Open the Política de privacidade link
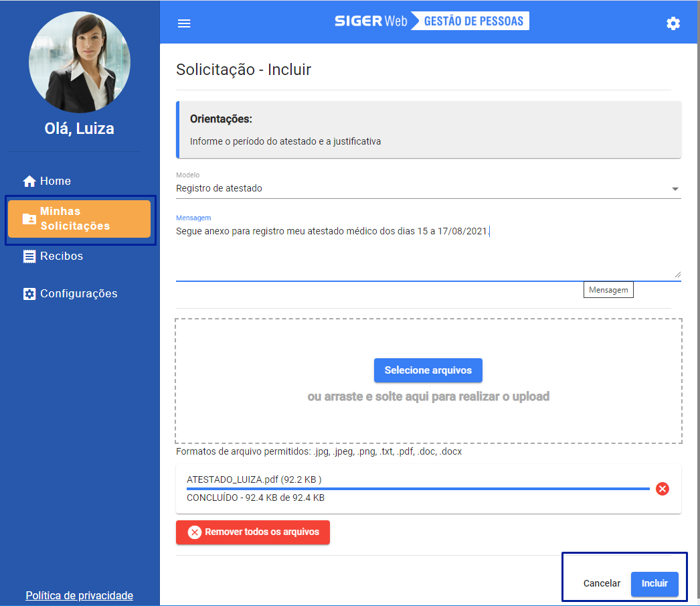Viewport: 700px width, 606px height. click(80, 595)
